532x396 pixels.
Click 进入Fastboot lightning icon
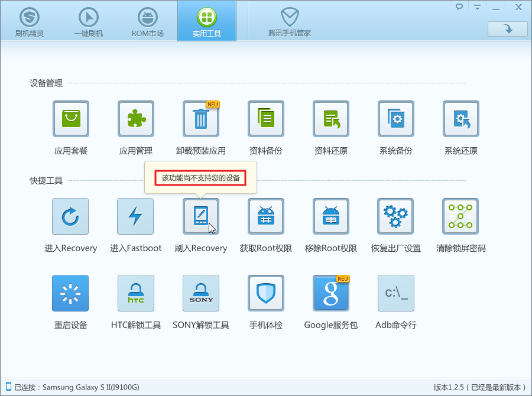point(135,216)
